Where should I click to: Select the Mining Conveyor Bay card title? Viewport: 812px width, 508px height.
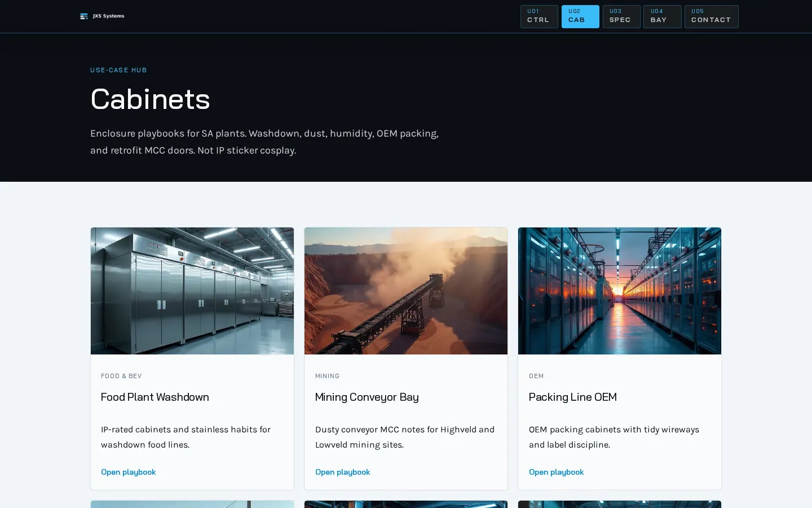click(x=367, y=397)
